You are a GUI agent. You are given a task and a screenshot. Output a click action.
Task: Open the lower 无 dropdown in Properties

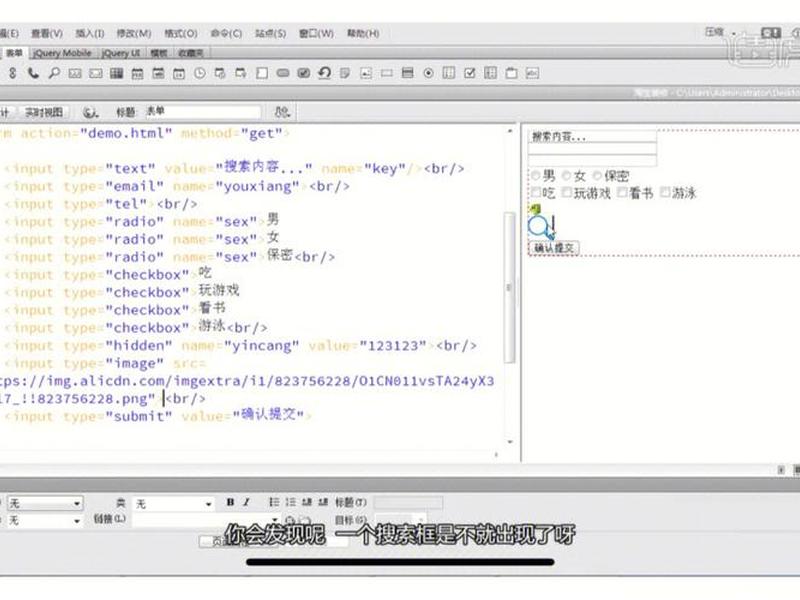pos(45,520)
